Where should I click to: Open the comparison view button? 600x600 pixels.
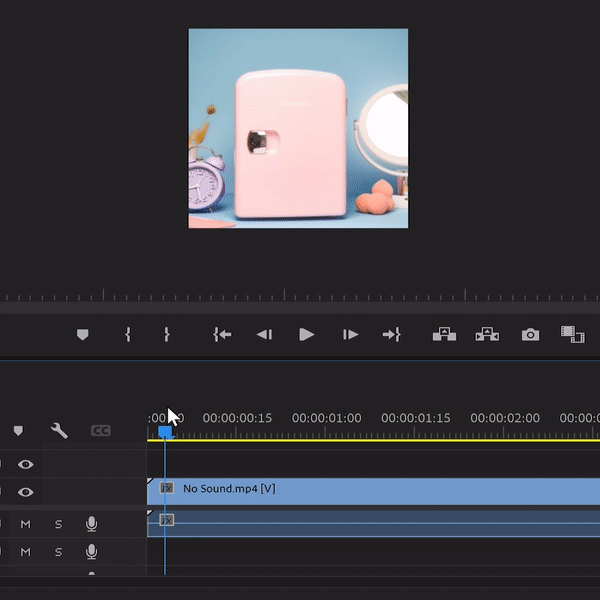click(x=572, y=334)
